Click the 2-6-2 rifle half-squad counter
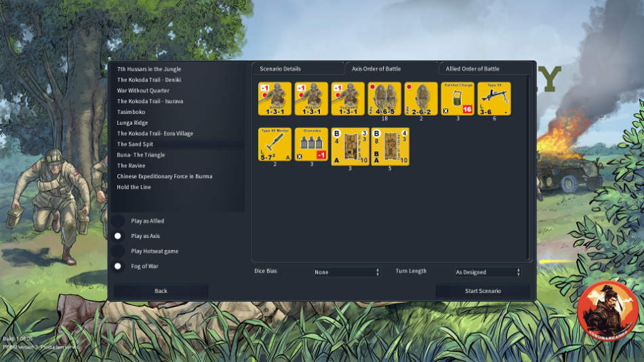644x362 pixels. [421, 98]
